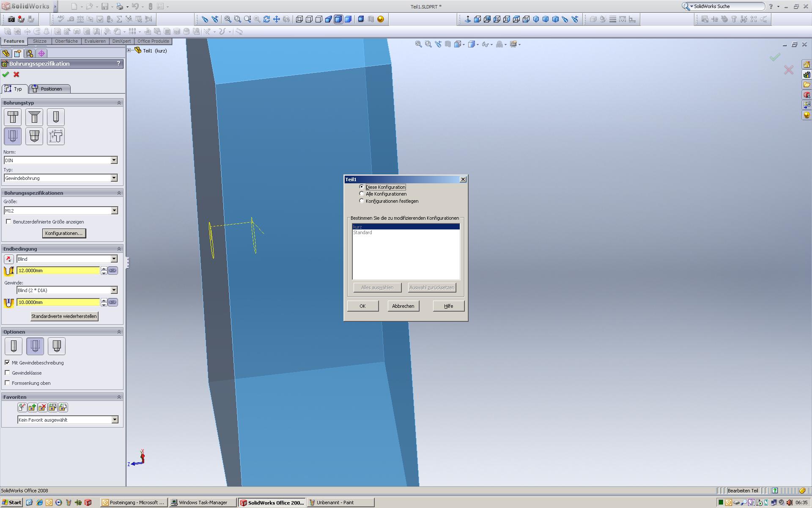Open the Typ Gewindebohrung dropdown
The height and width of the screenshot is (508, 812).
[114, 178]
